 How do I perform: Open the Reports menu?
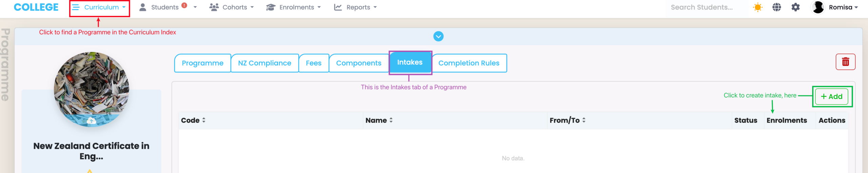click(355, 7)
